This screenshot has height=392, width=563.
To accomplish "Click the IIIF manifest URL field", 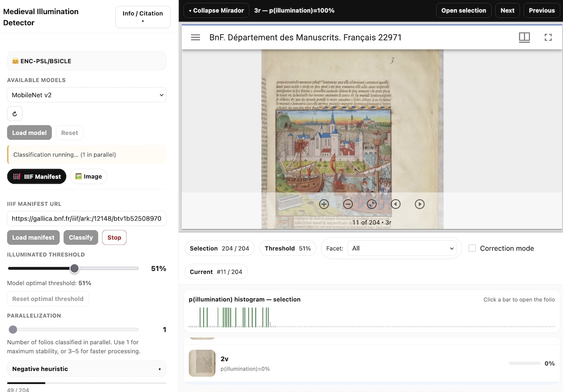I will 86,219.
